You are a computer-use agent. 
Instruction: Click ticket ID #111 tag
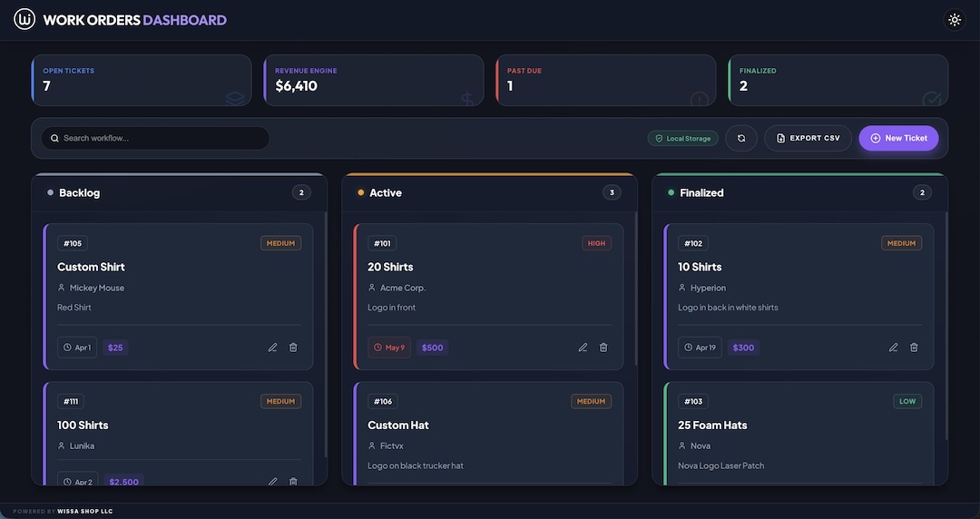pos(71,401)
